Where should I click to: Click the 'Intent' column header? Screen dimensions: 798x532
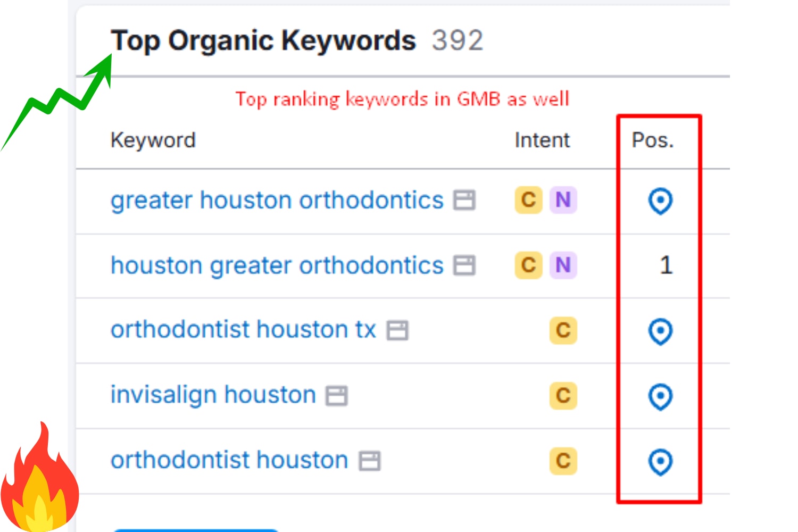(542, 140)
